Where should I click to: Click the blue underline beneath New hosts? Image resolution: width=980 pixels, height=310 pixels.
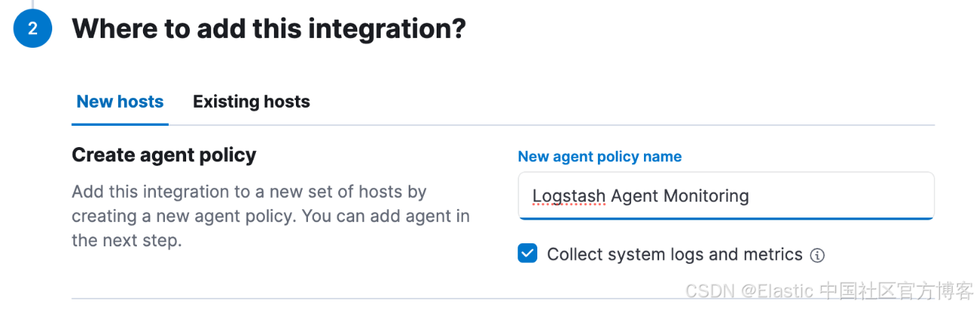(x=120, y=124)
